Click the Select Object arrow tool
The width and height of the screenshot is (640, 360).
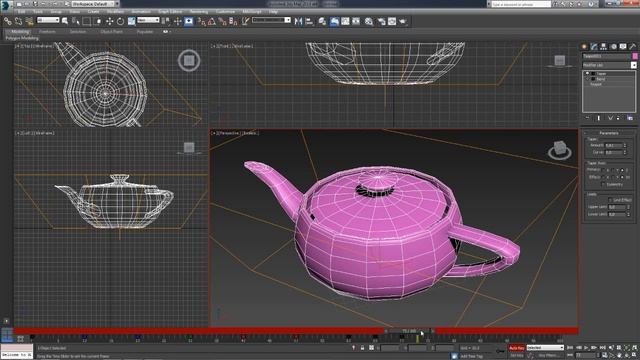(x=65, y=21)
